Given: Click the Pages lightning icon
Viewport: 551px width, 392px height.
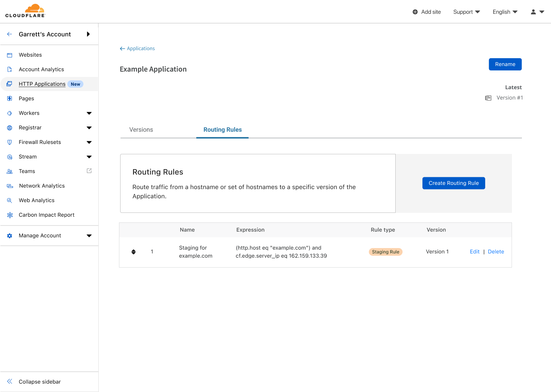Looking at the screenshot, I should (10, 99).
